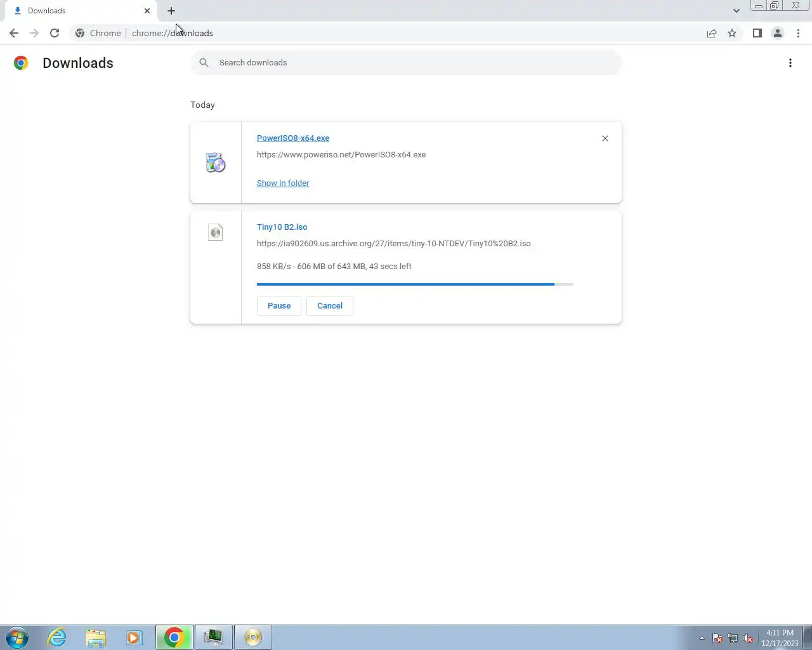Reload the Downloads page

[55, 33]
